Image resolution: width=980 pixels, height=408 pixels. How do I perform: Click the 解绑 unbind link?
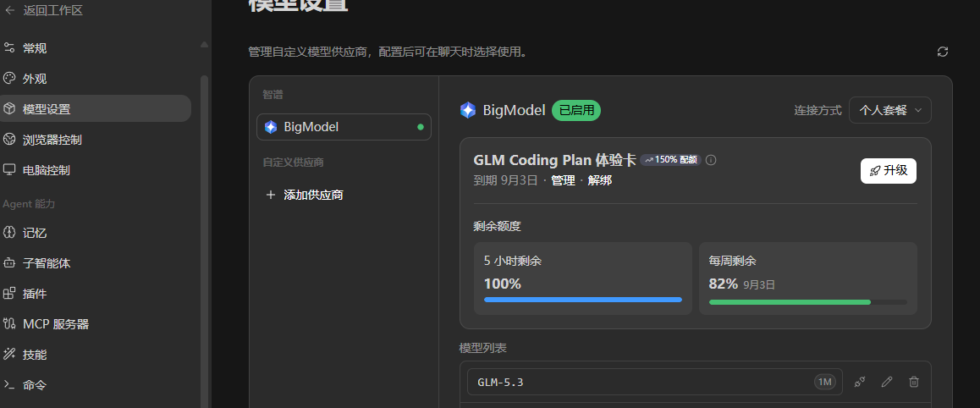click(x=600, y=180)
